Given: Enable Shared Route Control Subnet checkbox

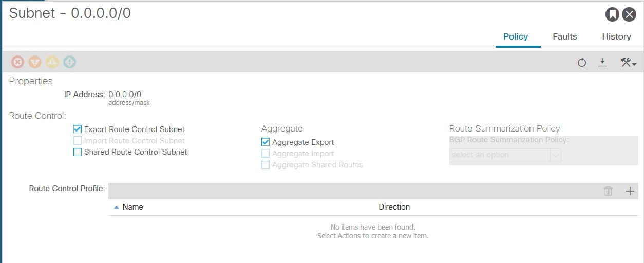Looking at the screenshot, I should pos(78,152).
